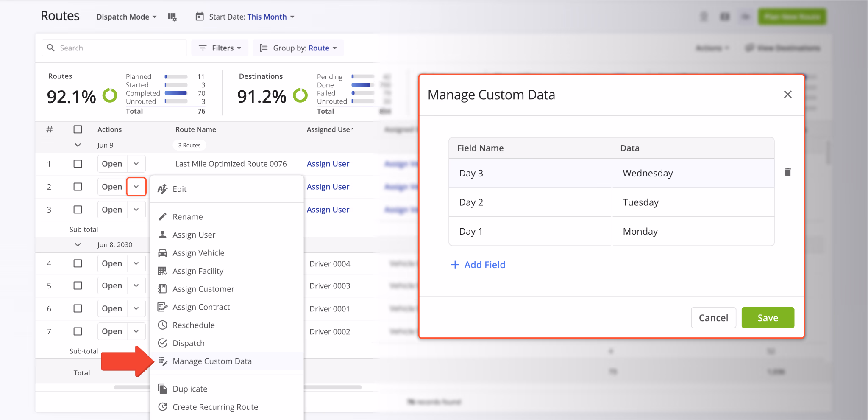The width and height of the screenshot is (868, 420).
Task: Open the actions chevron on row 3
Action: tap(136, 209)
